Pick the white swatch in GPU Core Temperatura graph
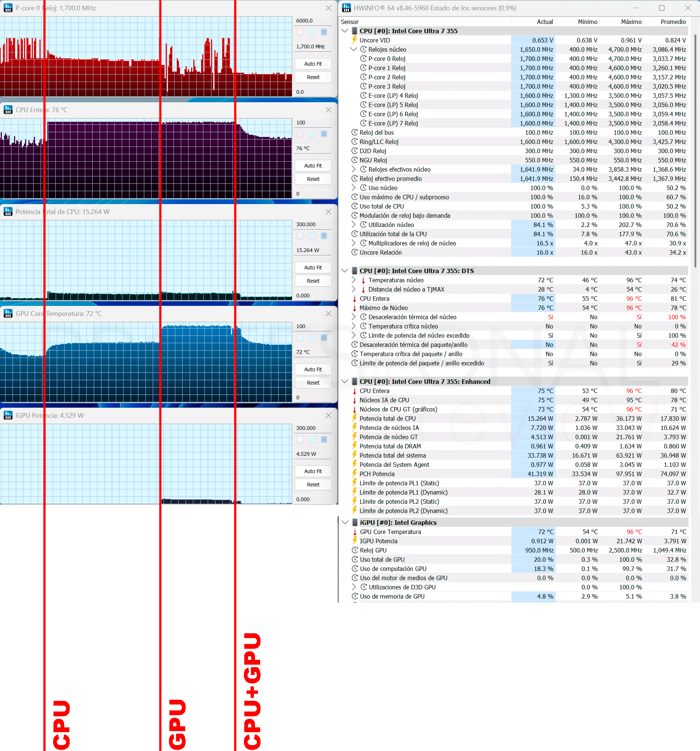 click(x=300, y=337)
